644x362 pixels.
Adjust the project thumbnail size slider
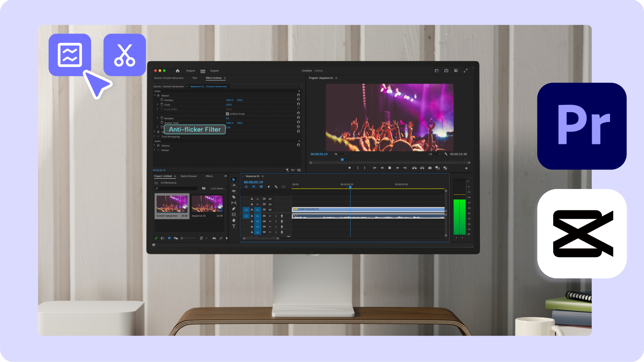pyautogui.click(x=189, y=238)
